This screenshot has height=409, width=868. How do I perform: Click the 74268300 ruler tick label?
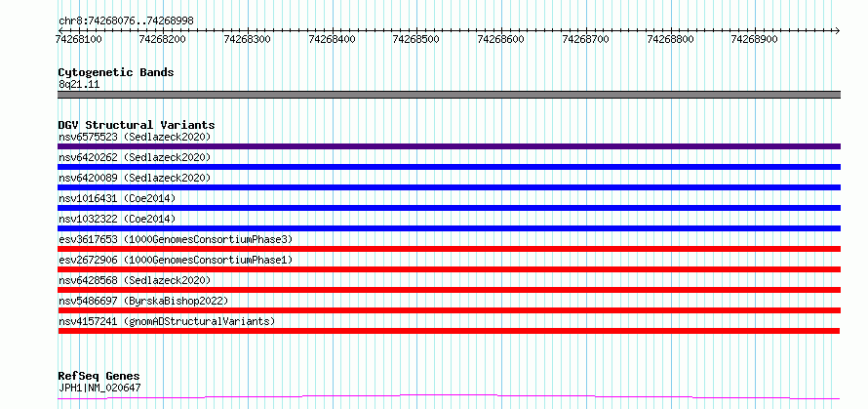click(x=248, y=39)
